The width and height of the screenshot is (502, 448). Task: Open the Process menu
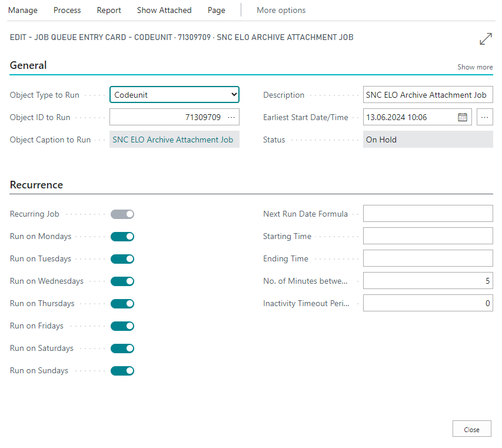pyautogui.click(x=67, y=10)
